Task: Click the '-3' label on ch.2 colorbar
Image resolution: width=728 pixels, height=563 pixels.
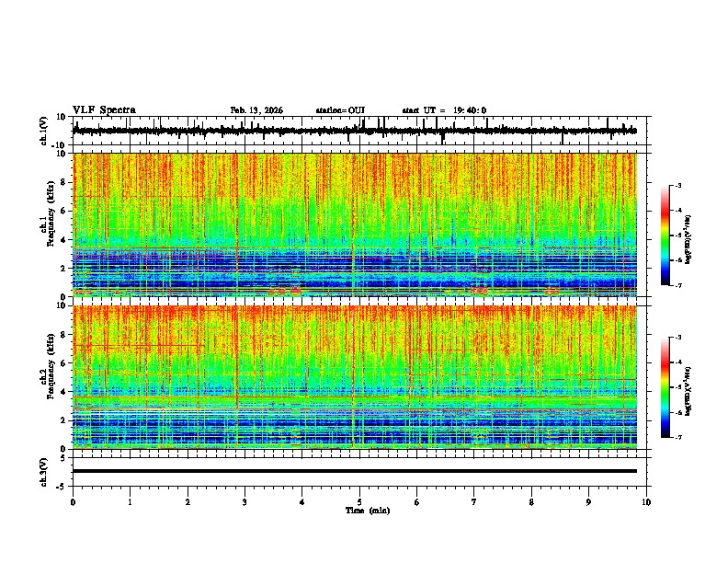Action: (x=677, y=338)
